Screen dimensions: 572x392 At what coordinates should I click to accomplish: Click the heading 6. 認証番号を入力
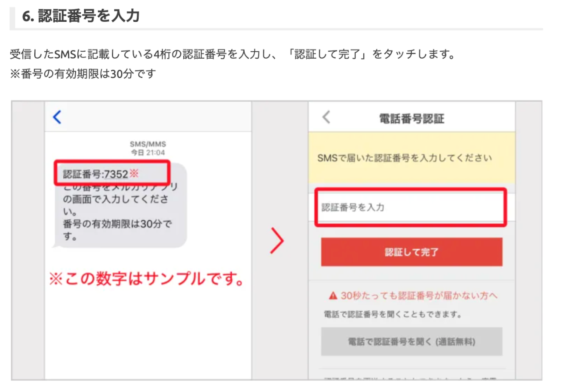pyautogui.click(x=81, y=16)
